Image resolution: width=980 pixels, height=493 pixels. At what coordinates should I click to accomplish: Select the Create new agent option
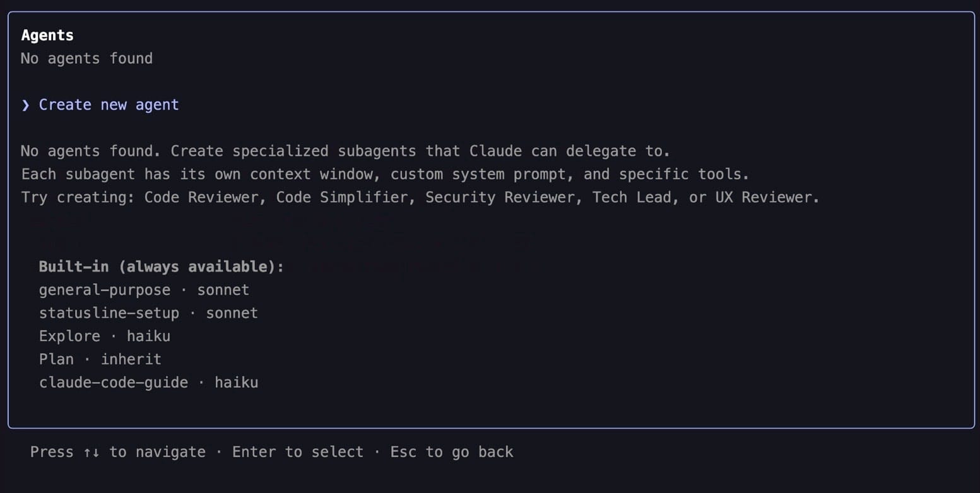[108, 105]
